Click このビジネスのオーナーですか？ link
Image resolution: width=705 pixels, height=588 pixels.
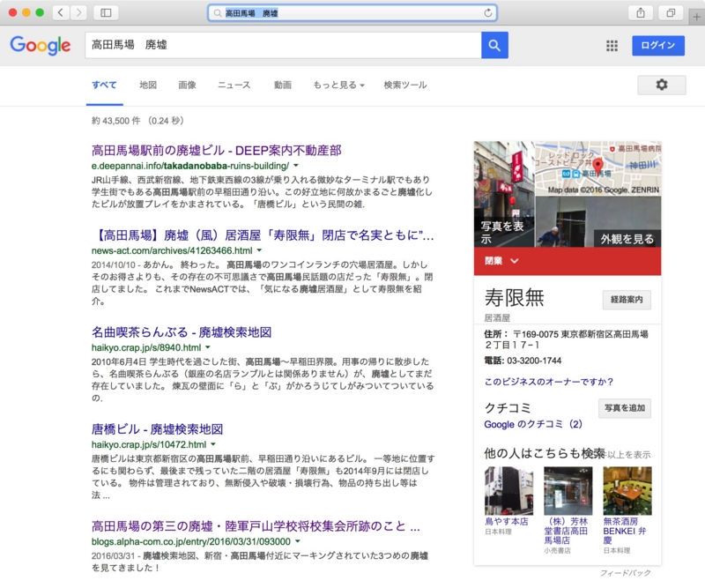pos(549,382)
